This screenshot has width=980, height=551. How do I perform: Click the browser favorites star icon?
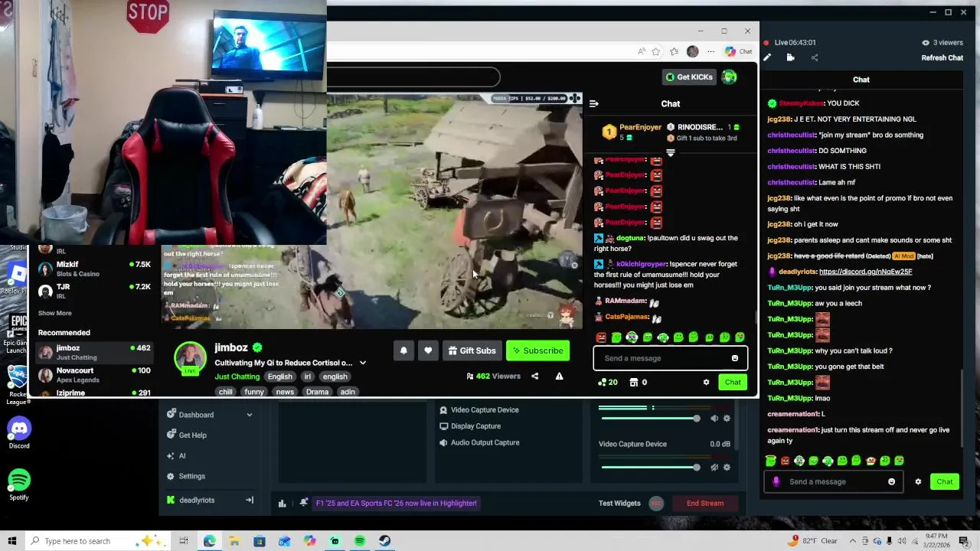pos(655,51)
